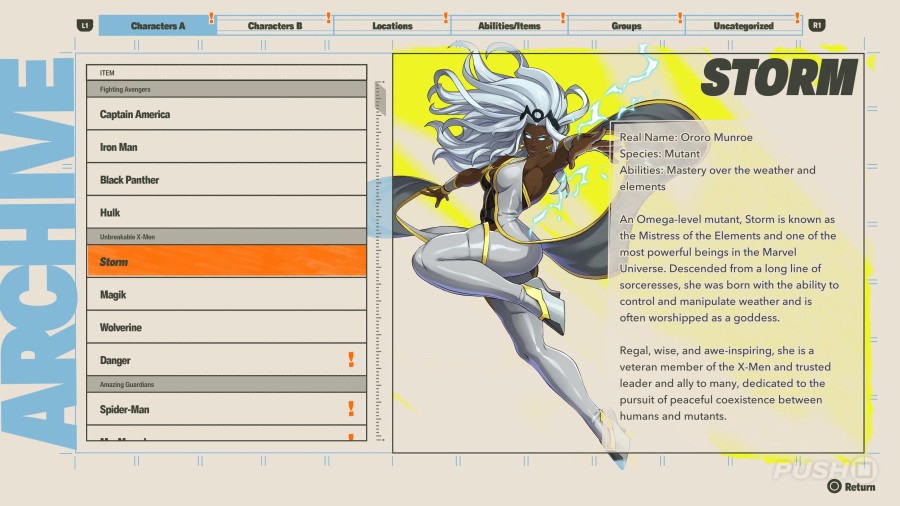Screen dimensions: 900x506
Task: Open the Uncategorized tab
Action: coord(743,26)
